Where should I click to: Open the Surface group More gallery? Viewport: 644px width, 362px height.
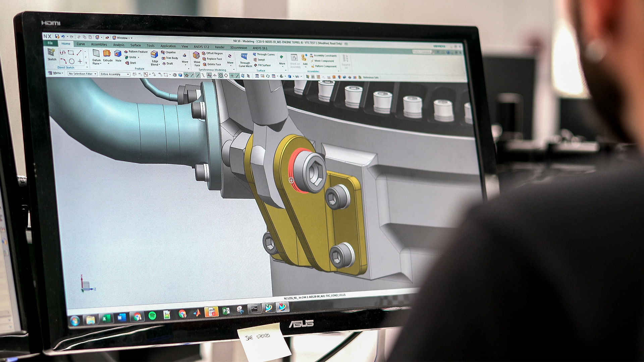point(282,61)
